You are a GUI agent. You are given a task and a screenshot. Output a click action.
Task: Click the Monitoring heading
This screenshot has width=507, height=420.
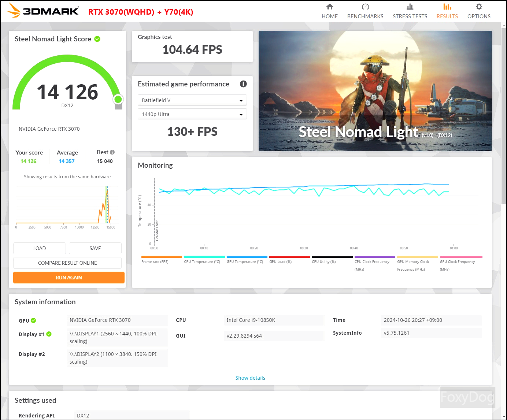point(155,165)
